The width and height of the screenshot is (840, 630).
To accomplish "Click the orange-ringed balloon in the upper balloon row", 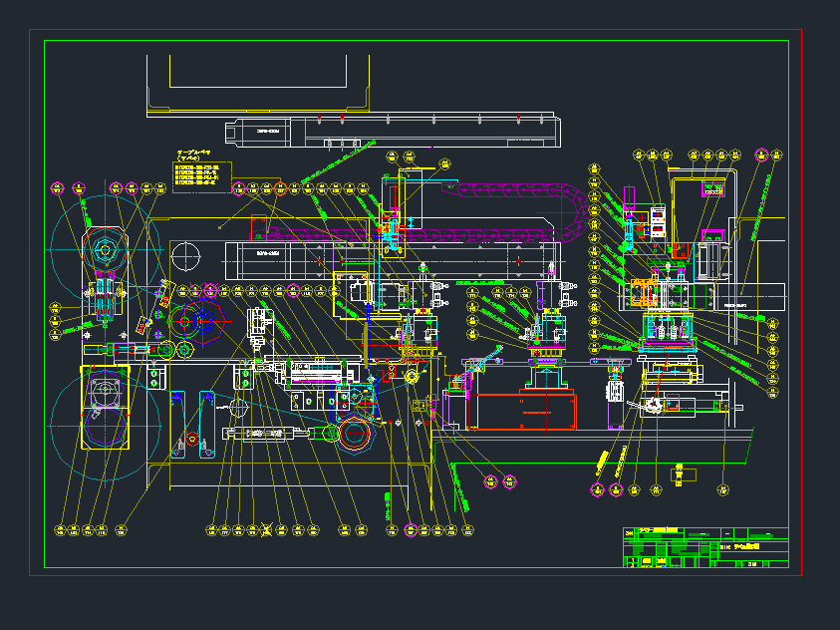I will (280, 187).
